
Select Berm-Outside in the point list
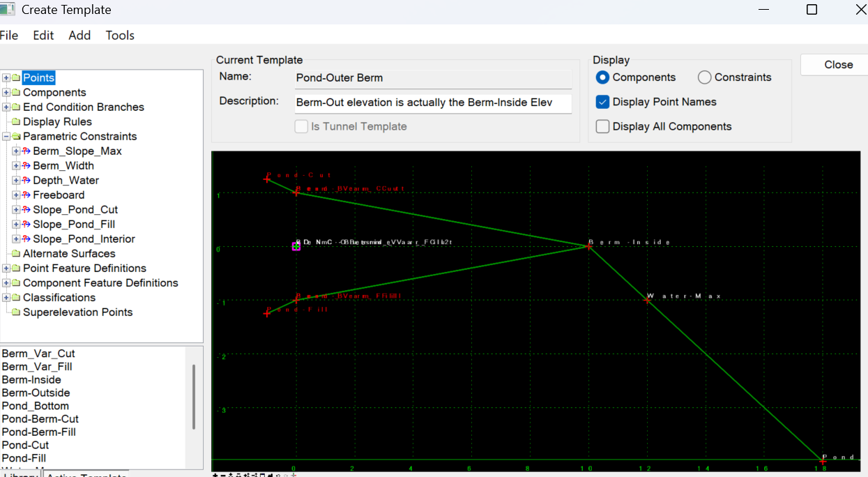pyautogui.click(x=36, y=393)
